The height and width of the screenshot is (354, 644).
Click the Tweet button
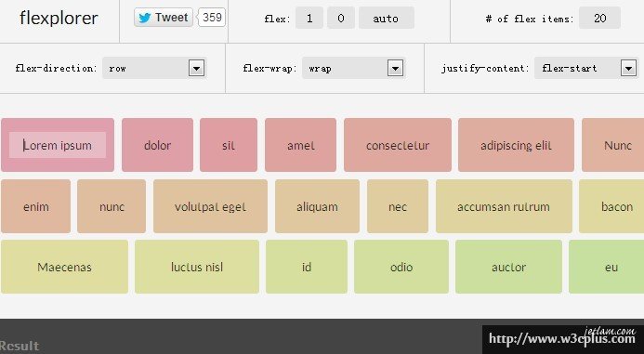163,18
